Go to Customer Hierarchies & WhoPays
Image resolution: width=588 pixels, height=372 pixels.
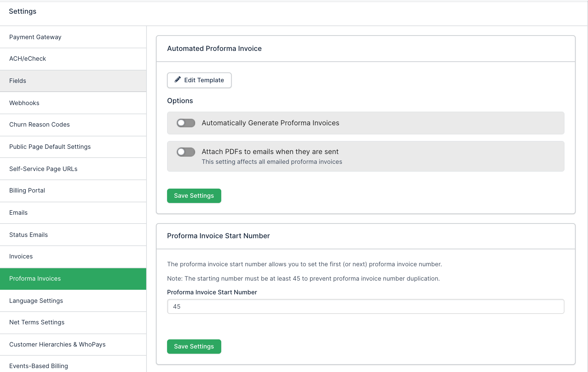(57, 345)
